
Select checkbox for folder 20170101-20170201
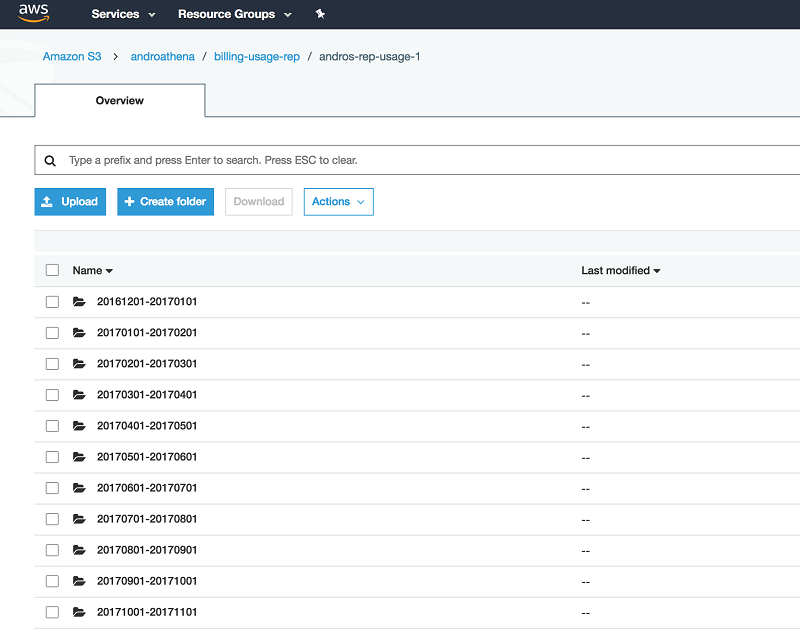(52, 333)
